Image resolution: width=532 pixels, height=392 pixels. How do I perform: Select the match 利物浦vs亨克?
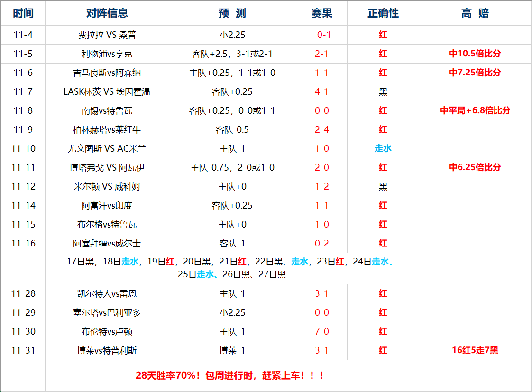coord(107,54)
